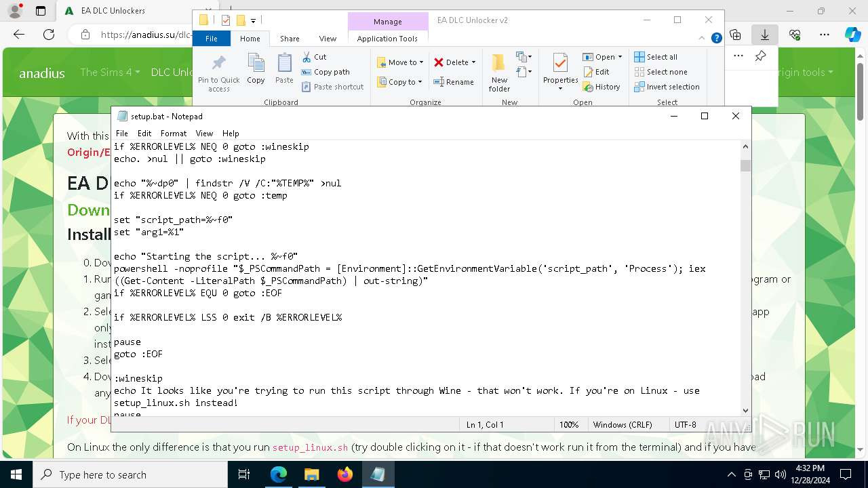
Task: Open Edge Settings and more menu
Action: (825, 35)
